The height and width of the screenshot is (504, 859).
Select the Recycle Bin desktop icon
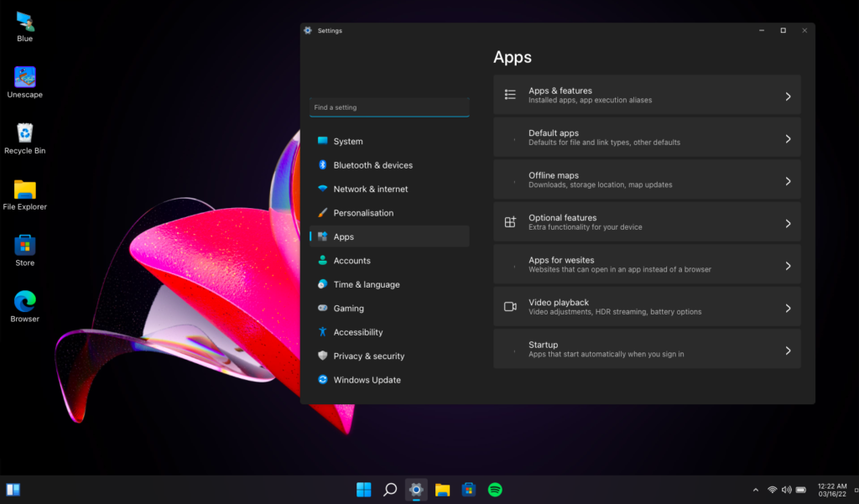pos(24,139)
